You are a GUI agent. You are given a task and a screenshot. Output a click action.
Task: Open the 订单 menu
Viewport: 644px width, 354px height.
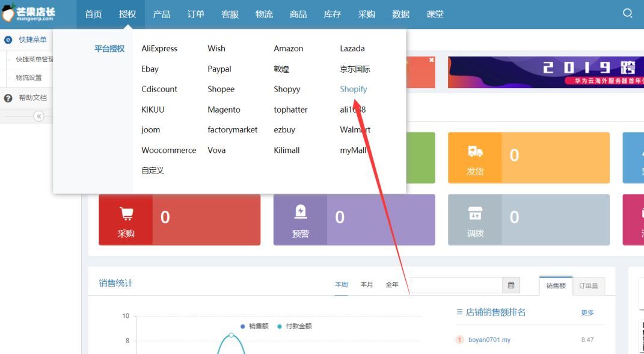pos(195,14)
